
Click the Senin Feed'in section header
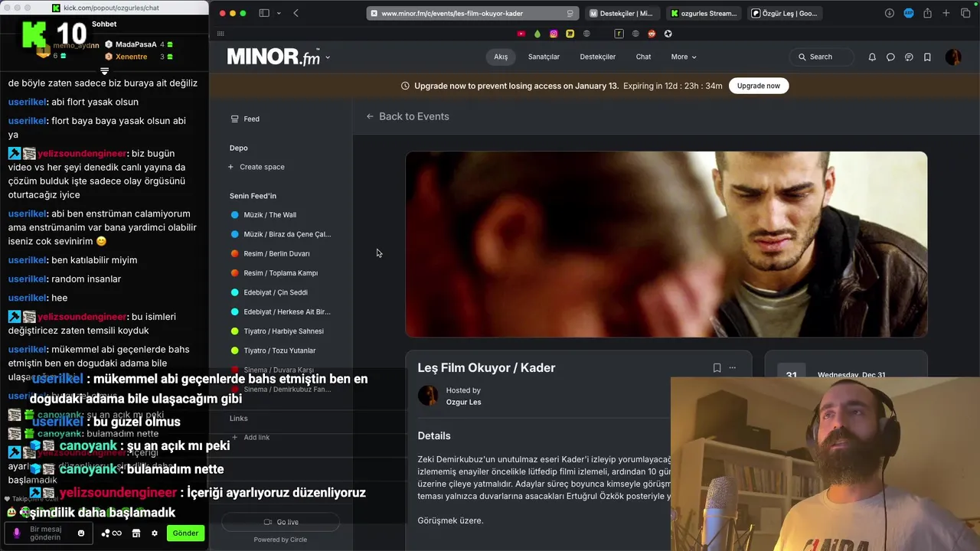[x=253, y=196]
